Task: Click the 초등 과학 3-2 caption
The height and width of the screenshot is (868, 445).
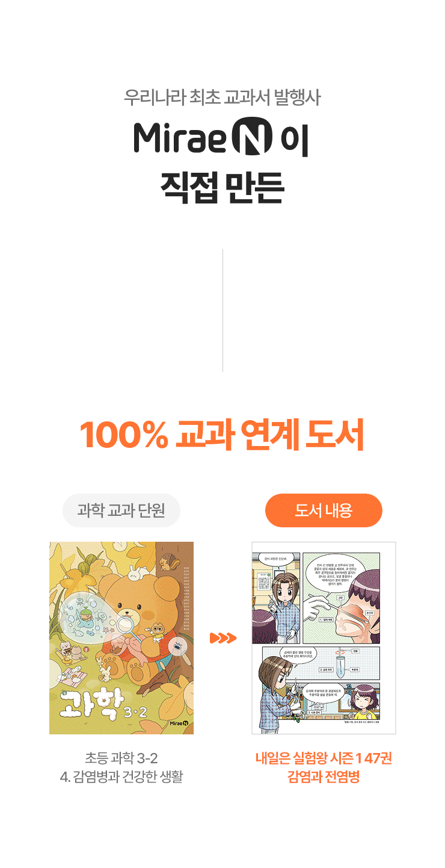Action: coord(121,758)
